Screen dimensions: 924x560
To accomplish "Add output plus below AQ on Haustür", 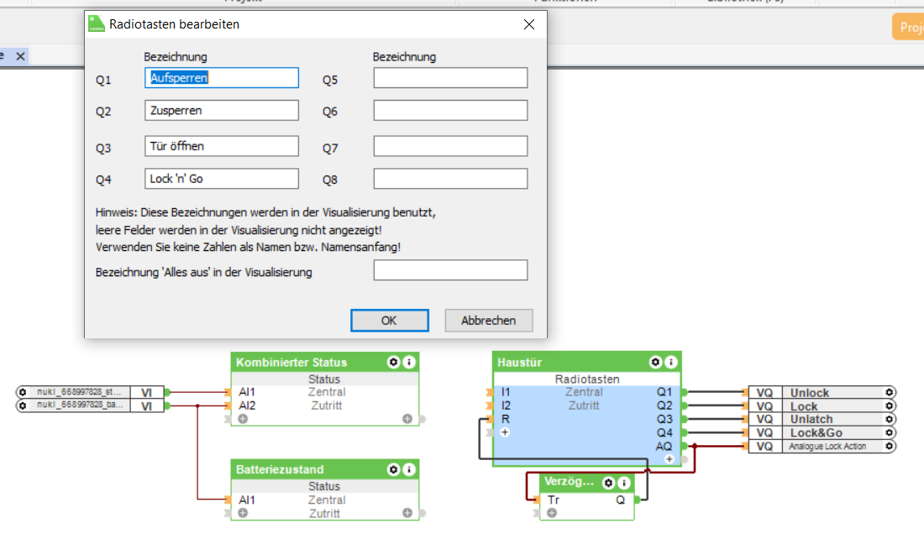I will coord(669,458).
